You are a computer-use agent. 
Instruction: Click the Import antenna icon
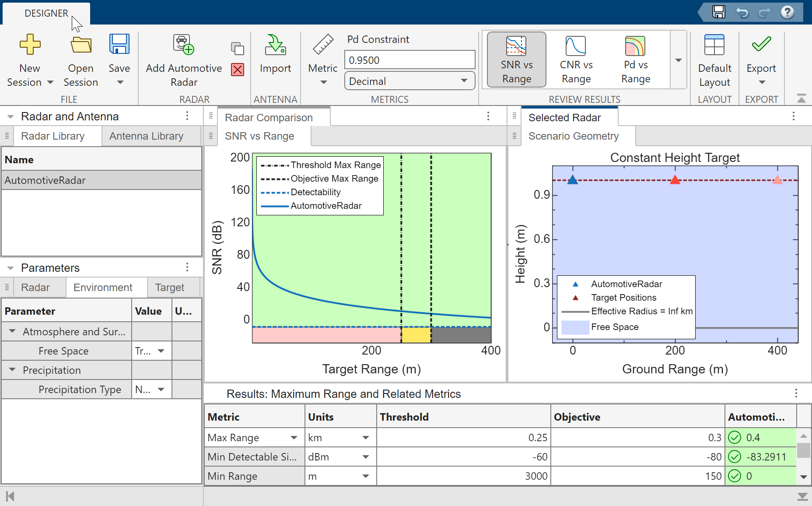(275, 45)
